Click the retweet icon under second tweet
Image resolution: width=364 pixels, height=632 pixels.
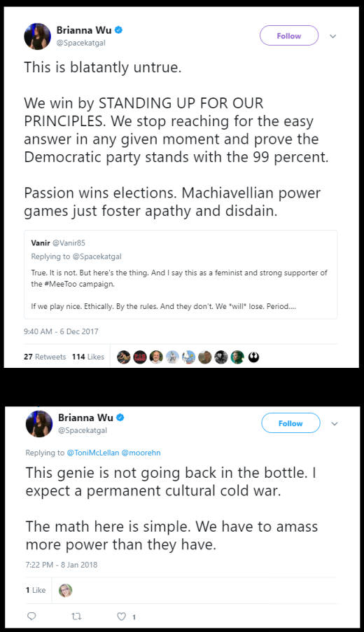76,617
